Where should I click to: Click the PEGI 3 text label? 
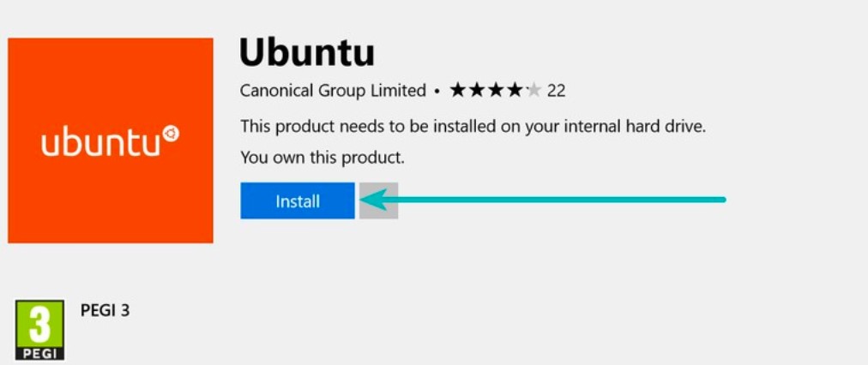pos(104,310)
